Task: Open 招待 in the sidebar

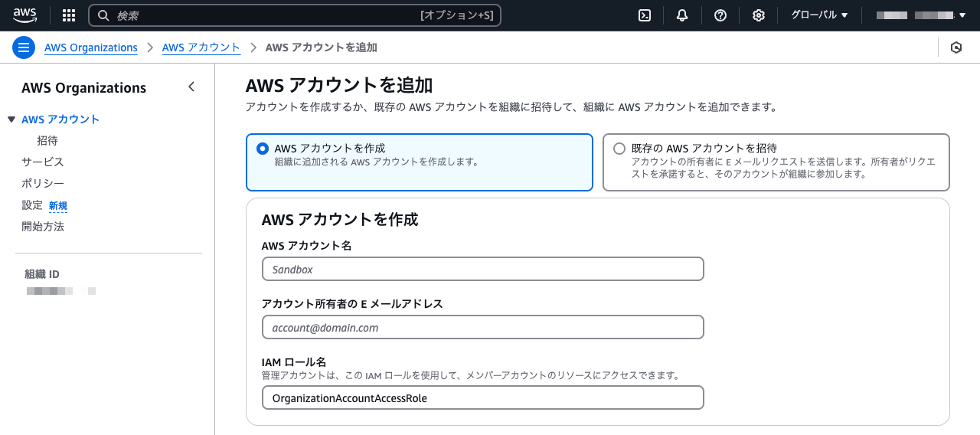Action: (47, 141)
